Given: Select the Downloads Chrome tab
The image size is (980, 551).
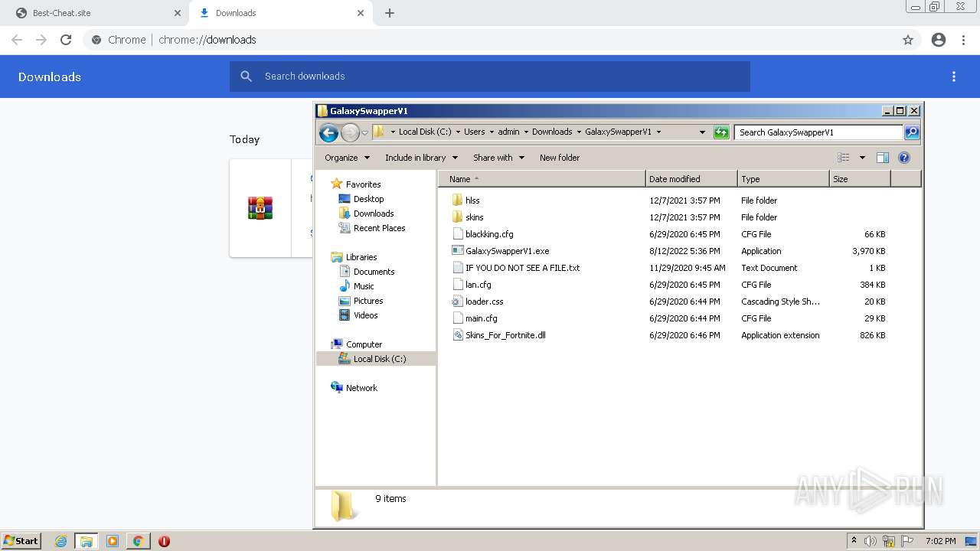Looking at the screenshot, I should (280, 13).
